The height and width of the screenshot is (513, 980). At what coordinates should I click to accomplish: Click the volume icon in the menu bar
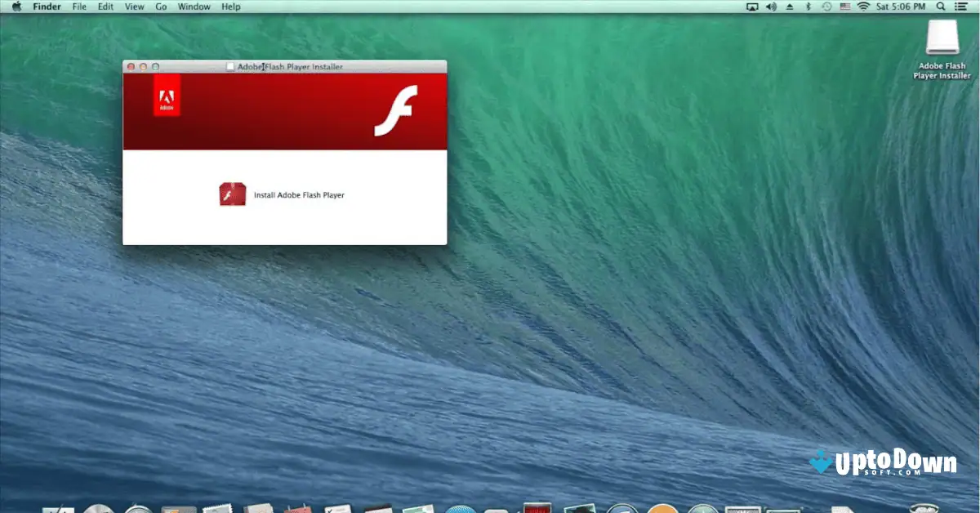click(771, 7)
